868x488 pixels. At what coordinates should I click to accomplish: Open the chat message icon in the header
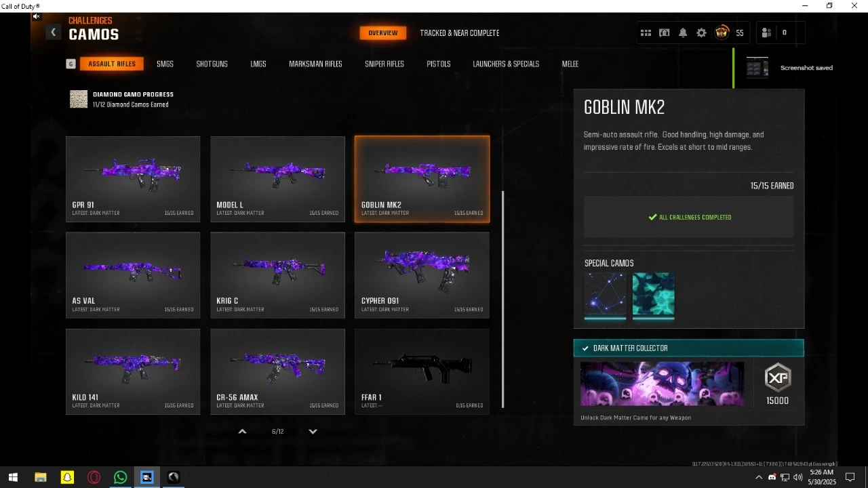pyautogui.click(x=665, y=33)
